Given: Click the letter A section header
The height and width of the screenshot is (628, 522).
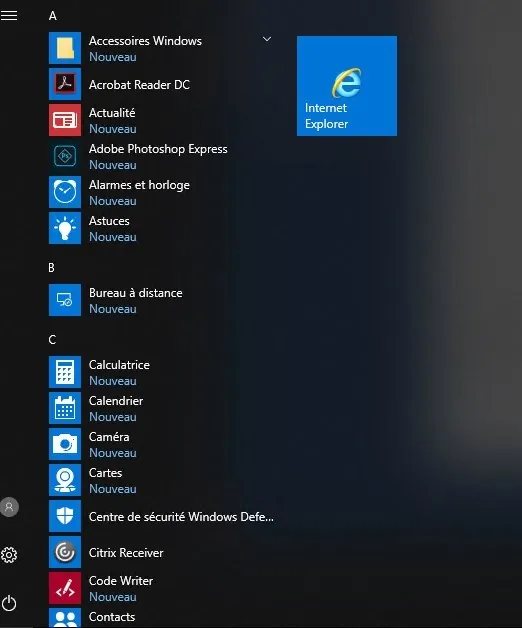Looking at the screenshot, I should (52, 16).
